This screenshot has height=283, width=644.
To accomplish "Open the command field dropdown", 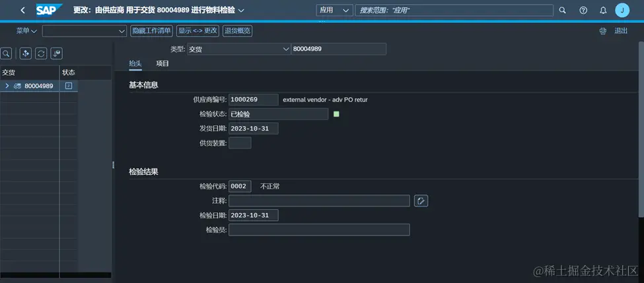I will (x=122, y=31).
